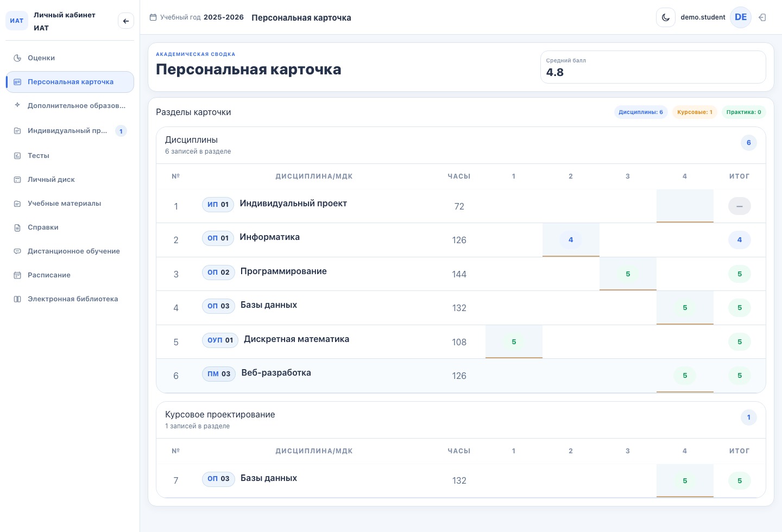This screenshot has height=532, width=782.
Task: Select Персональная карточка in the sidebar
Action: (x=70, y=82)
